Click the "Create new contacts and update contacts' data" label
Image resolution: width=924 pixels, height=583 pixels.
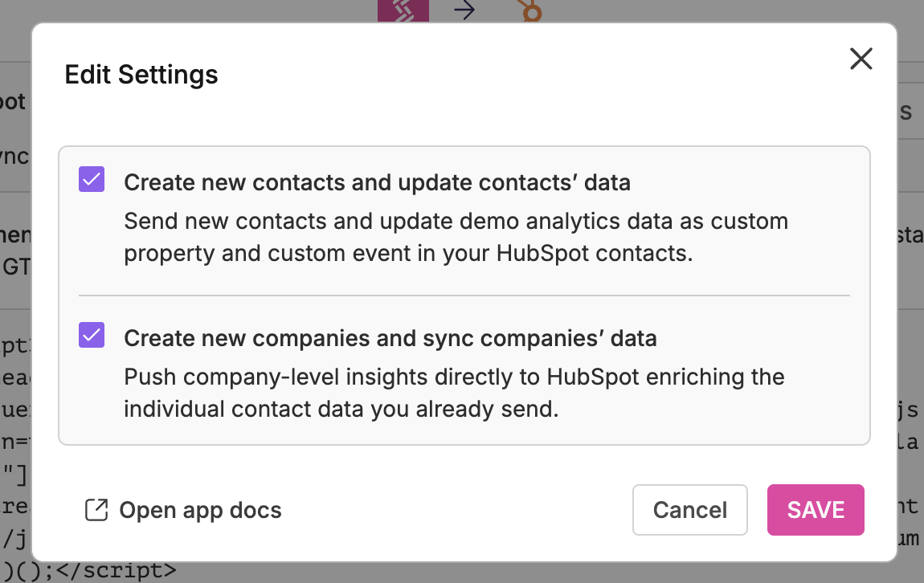click(x=377, y=182)
